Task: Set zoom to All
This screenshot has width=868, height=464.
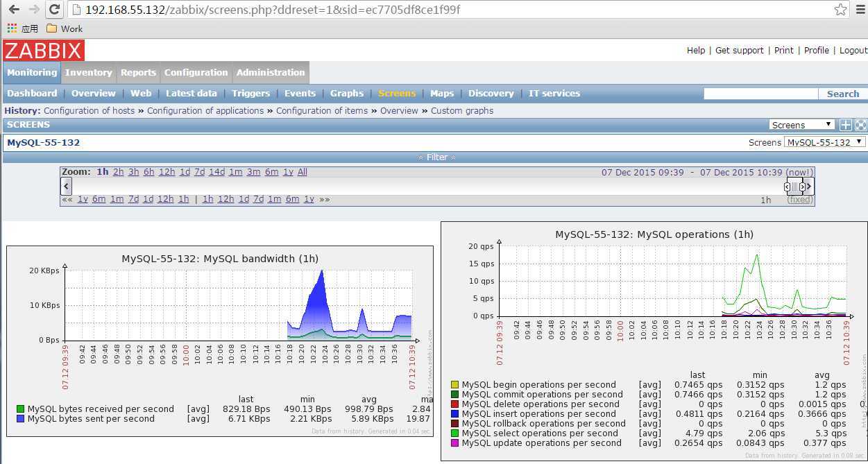Action: (x=303, y=172)
